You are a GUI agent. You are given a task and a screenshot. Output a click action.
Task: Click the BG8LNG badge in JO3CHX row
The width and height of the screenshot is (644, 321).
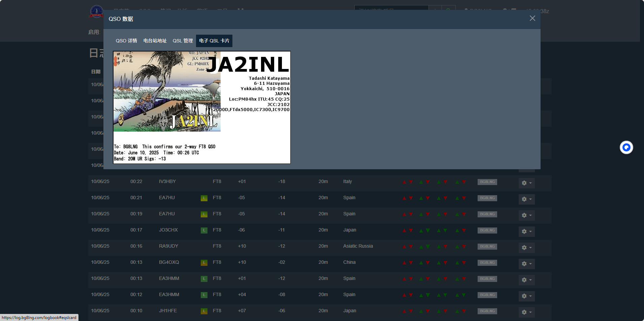click(487, 230)
